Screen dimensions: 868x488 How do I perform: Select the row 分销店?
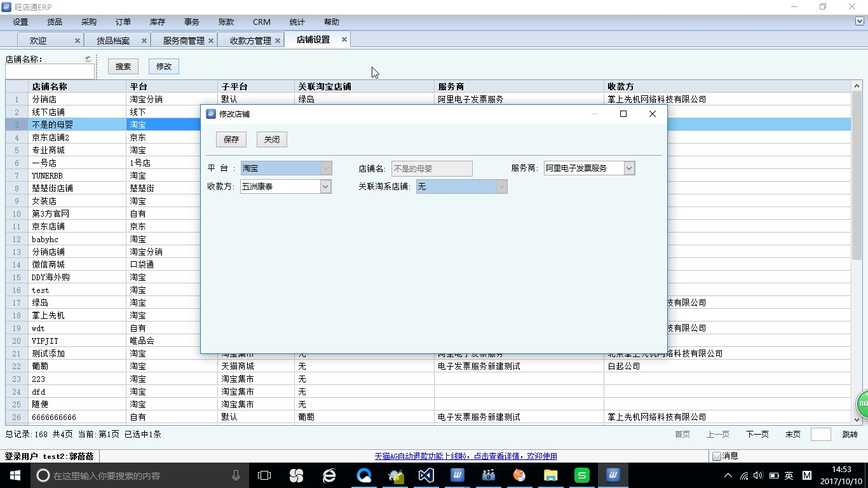(428, 99)
